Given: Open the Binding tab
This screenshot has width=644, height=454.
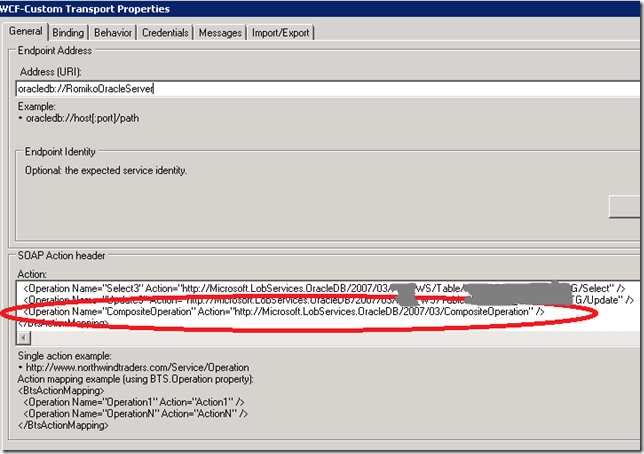Looking at the screenshot, I should (68, 33).
